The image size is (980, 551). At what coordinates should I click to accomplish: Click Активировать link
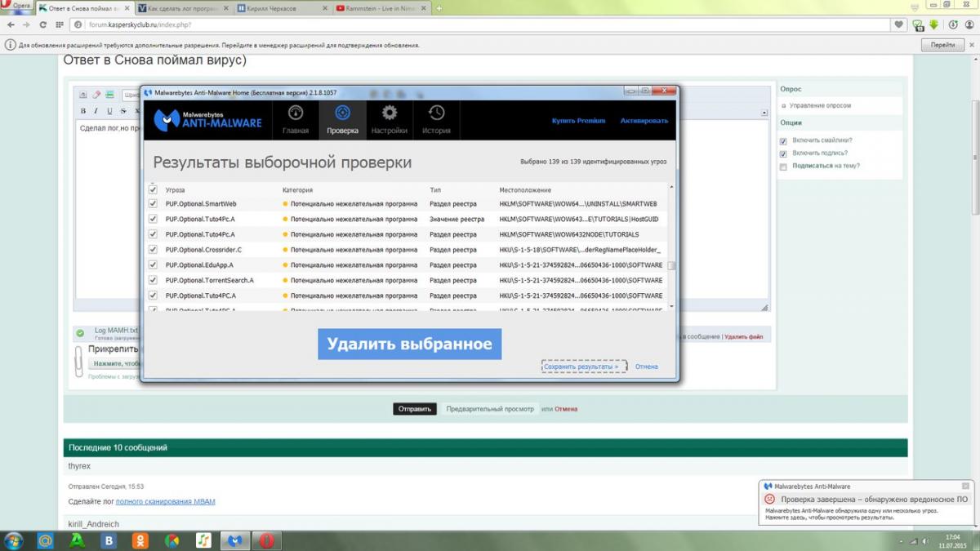click(644, 120)
